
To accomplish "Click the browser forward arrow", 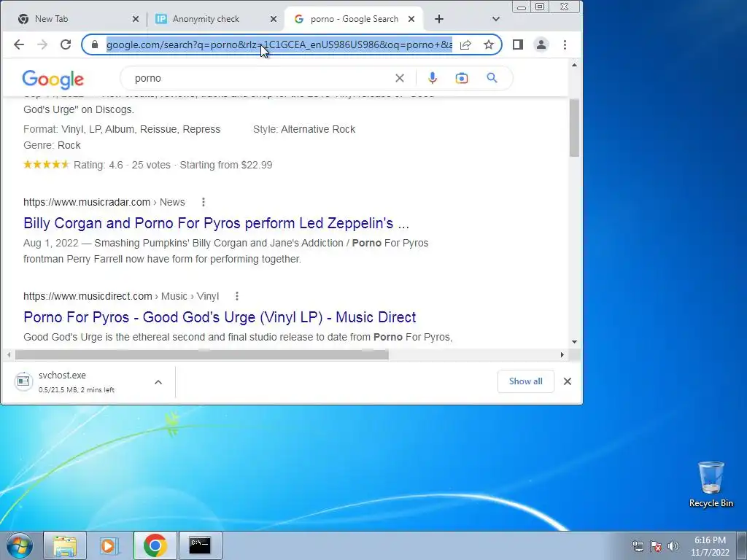I will pos(42,44).
